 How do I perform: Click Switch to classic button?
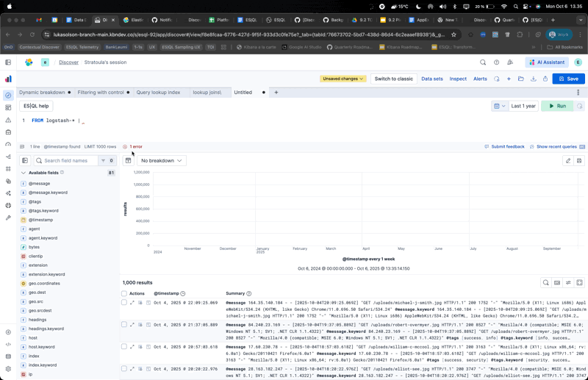[x=394, y=79]
